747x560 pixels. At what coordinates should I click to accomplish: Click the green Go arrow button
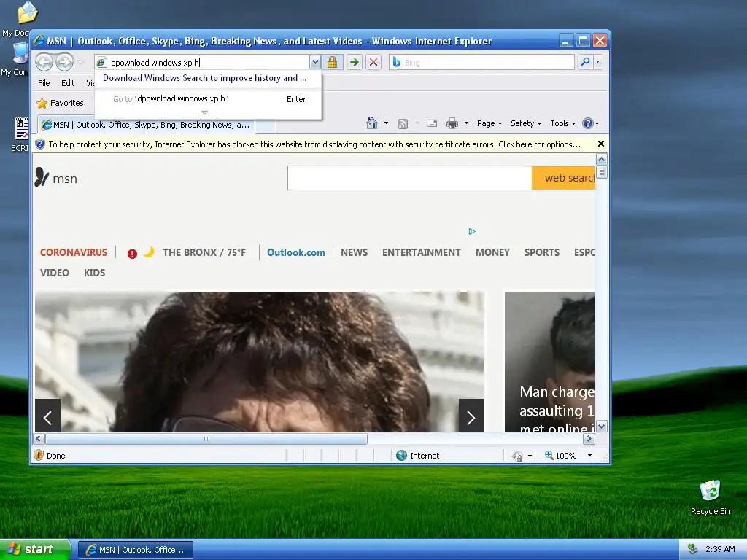pyautogui.click(x=354, y=63)
